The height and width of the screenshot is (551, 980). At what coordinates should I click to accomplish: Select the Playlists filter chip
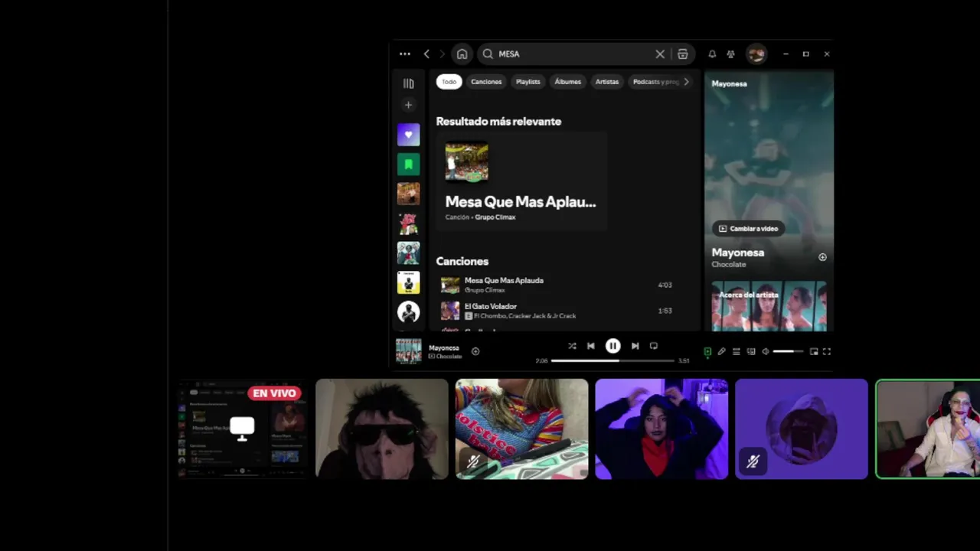click(528, 82)
